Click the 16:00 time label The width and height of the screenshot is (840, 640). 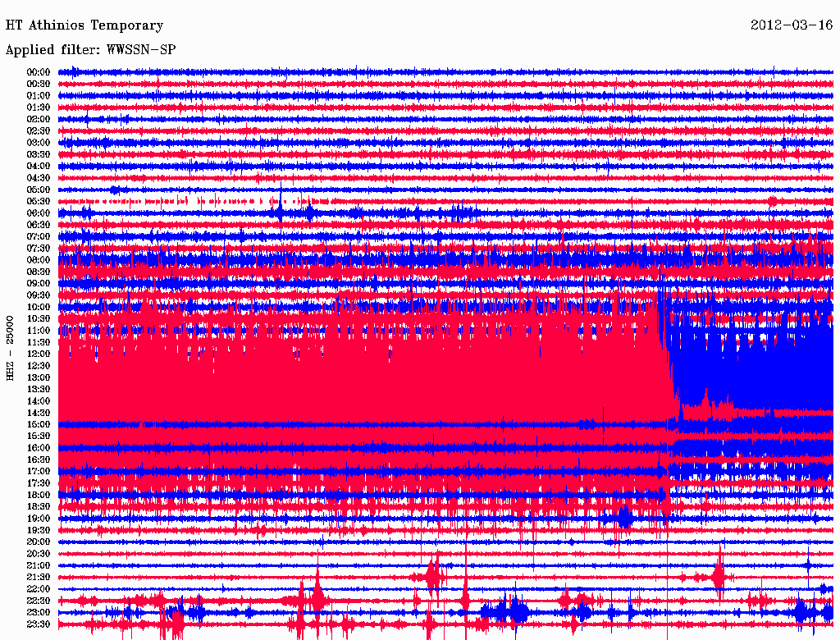[39, 447]
